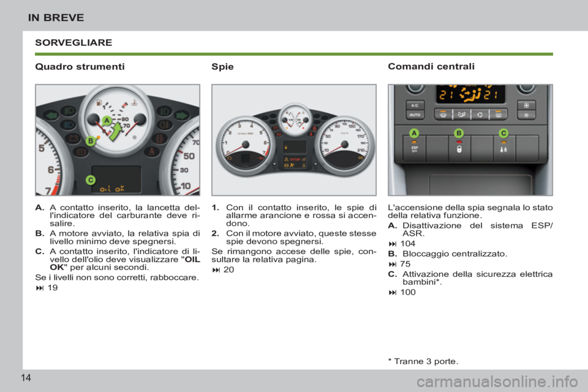Toggle the air recirculation button
The image size is (588, 392).
pyautogui.click(x=480, y=115)
